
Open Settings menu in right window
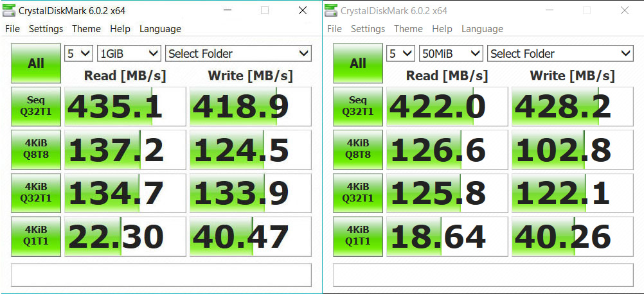point(368,29)
